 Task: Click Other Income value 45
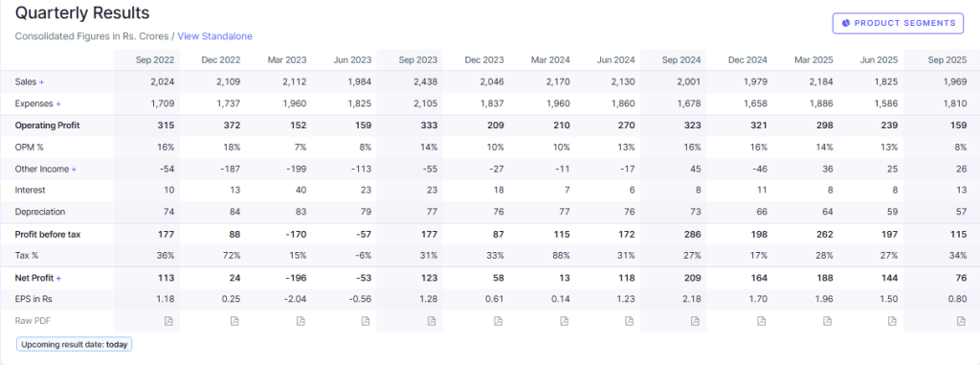[696, 169]
